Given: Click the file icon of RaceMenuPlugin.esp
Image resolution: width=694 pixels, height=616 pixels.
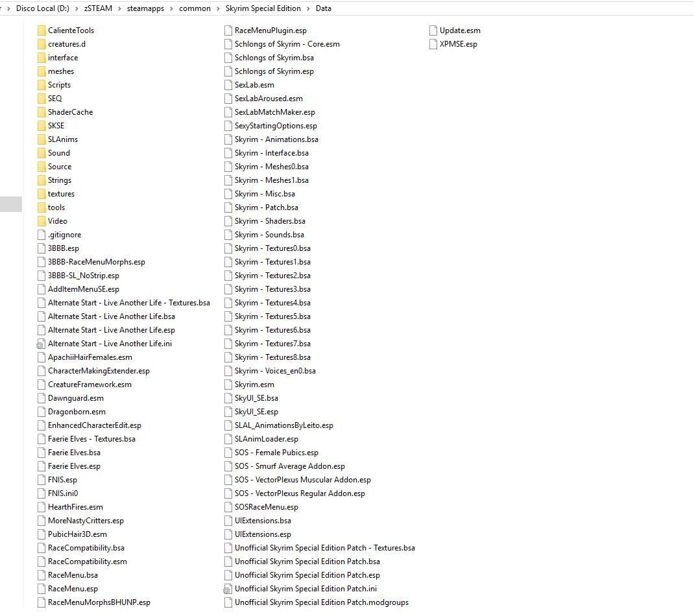Looking at the screenshot, I should point(228,30).
